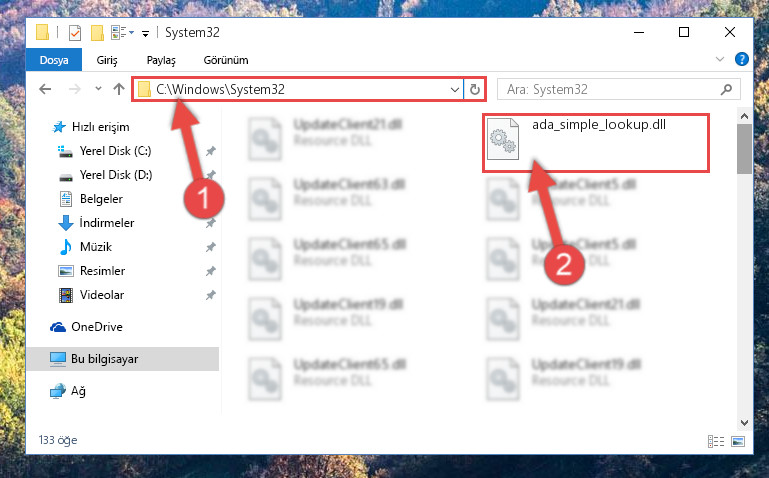Switch to details view layout icon
Screen dimensions: 769x478
716,441
